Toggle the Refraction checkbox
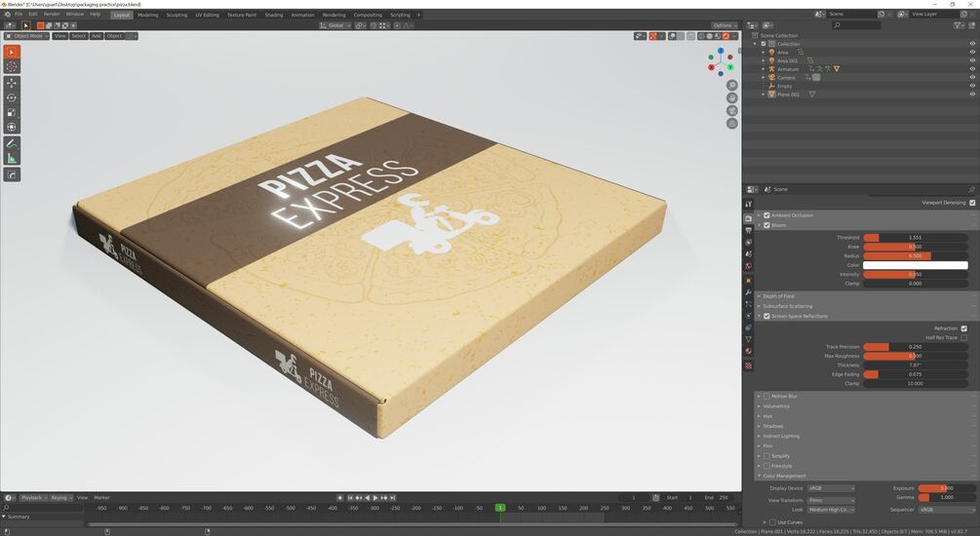Screen dimensions: 980x536 tap(963, 328)
